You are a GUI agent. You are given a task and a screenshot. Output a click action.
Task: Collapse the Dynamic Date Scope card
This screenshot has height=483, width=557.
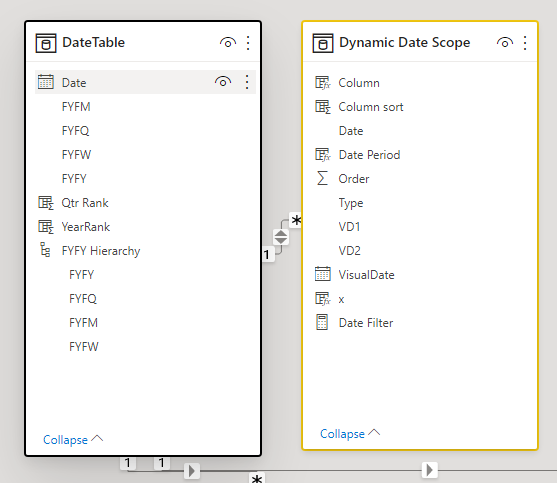[x=350, y=434]
